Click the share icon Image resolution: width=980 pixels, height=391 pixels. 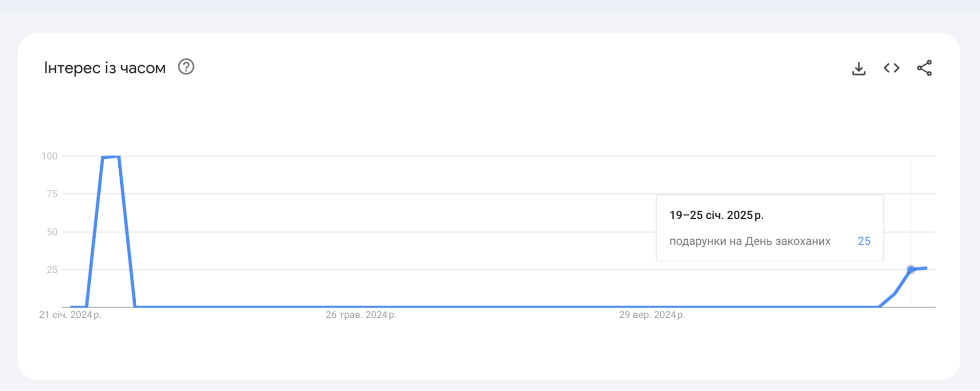[x=924, y=68]
